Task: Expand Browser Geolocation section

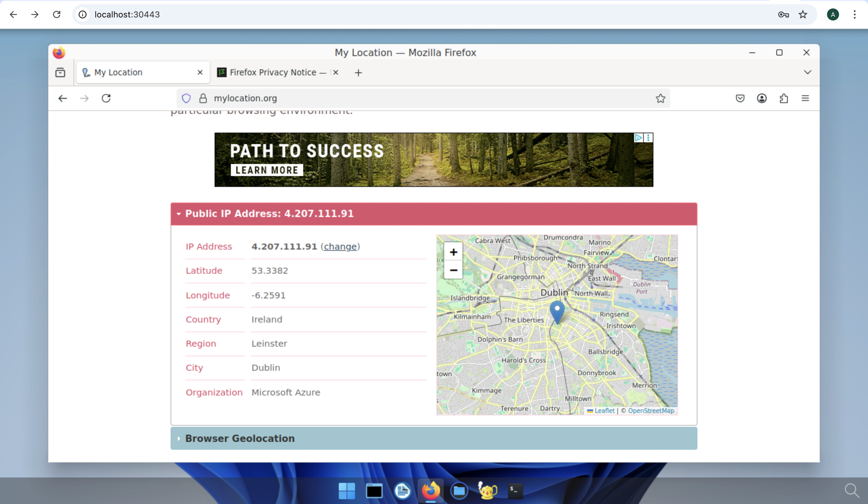Action: pos(240,439)
